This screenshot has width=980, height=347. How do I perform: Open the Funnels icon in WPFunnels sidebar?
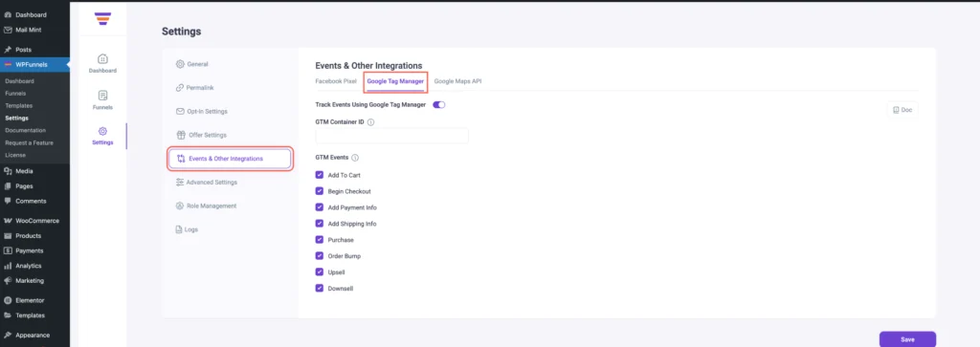pyautogui.click(x=102, y=96)
